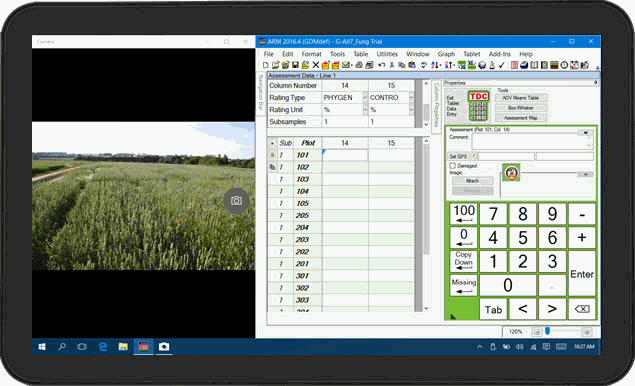Click zoom-out button left of zoom slider
The image size is (635, 386).
(x=537, y=332)
